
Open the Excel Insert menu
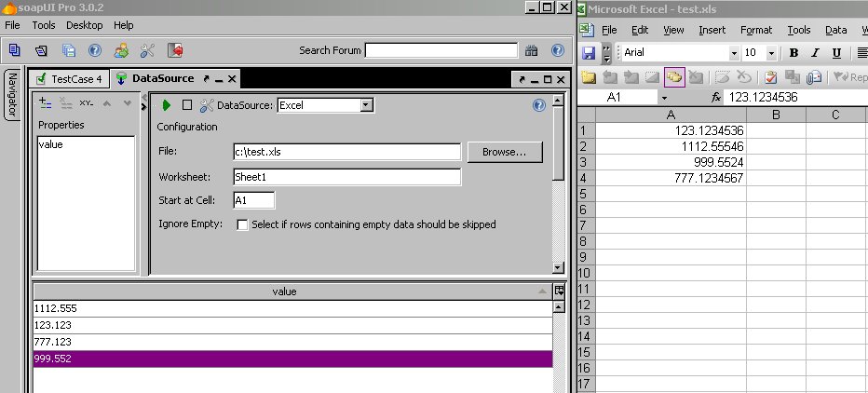[x=712, y=30]
